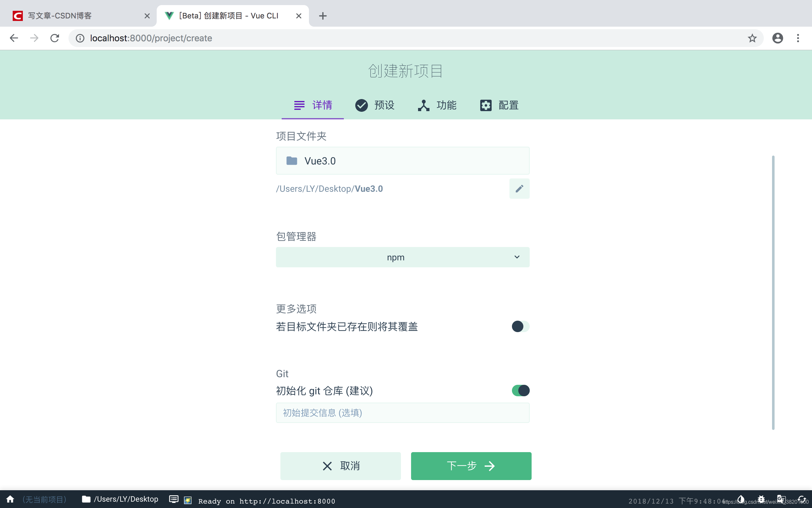Click Ready on http://localhost:8000 status message
812x508 pixels.
point(267,501)
